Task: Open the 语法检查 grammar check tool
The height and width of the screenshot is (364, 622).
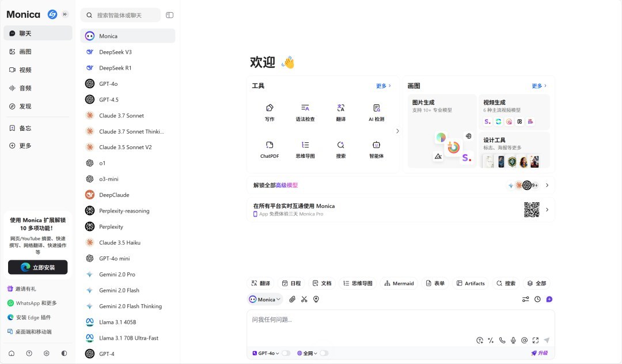Action: (305, 113)
